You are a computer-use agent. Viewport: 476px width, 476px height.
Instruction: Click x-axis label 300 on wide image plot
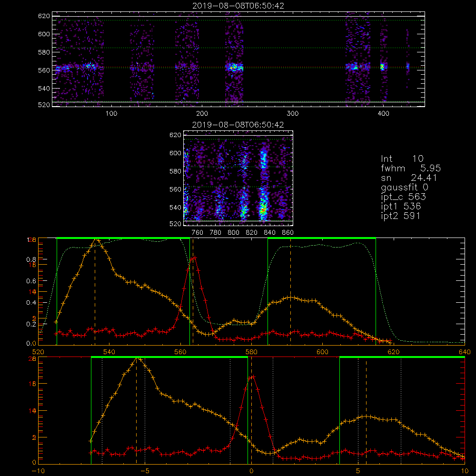point(293,114)
